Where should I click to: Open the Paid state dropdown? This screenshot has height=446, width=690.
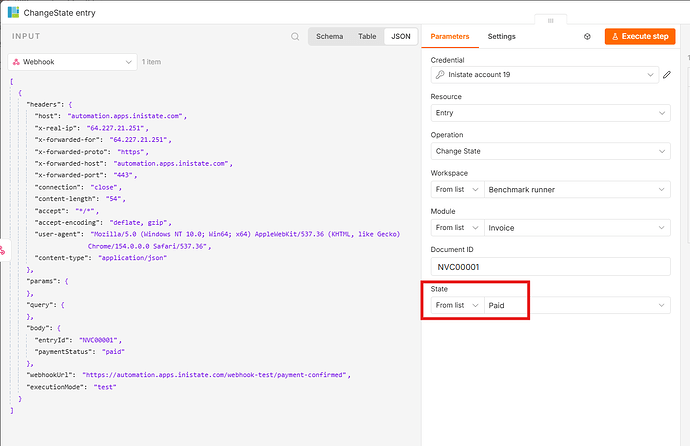coord(577,305)
